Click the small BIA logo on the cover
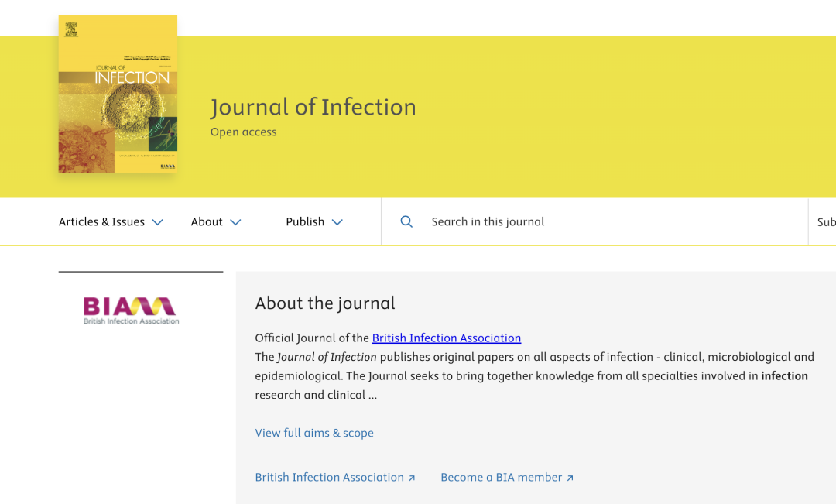This screenshot has width=836, height=504. coord(167,166)
